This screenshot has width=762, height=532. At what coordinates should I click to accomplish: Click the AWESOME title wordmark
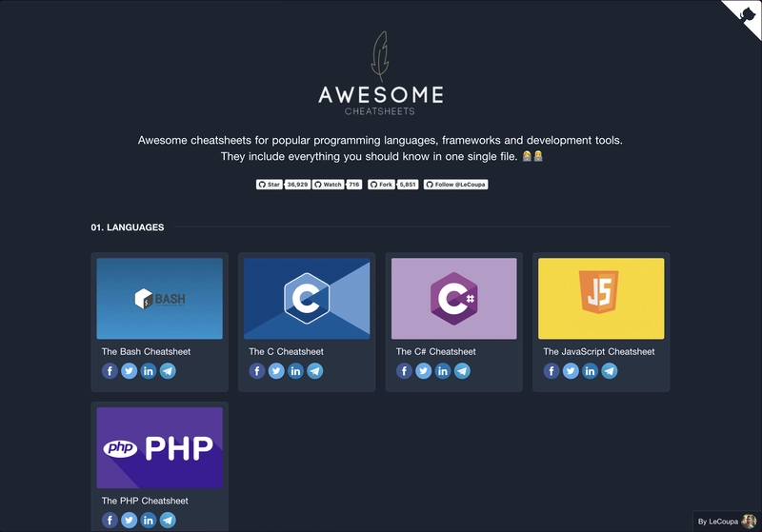pos(380,94)
